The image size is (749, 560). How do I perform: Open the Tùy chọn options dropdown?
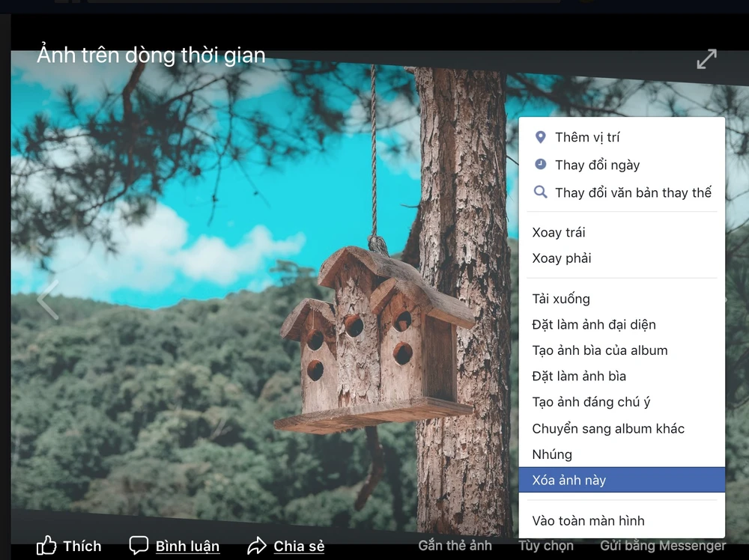click(546, 546)
